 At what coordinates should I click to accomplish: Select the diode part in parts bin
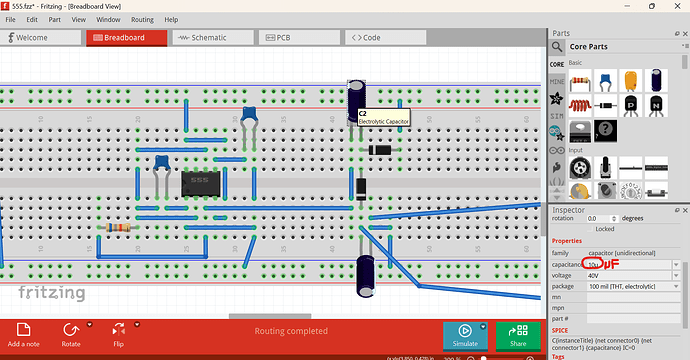pyautogui.click(x=605, y=106)
